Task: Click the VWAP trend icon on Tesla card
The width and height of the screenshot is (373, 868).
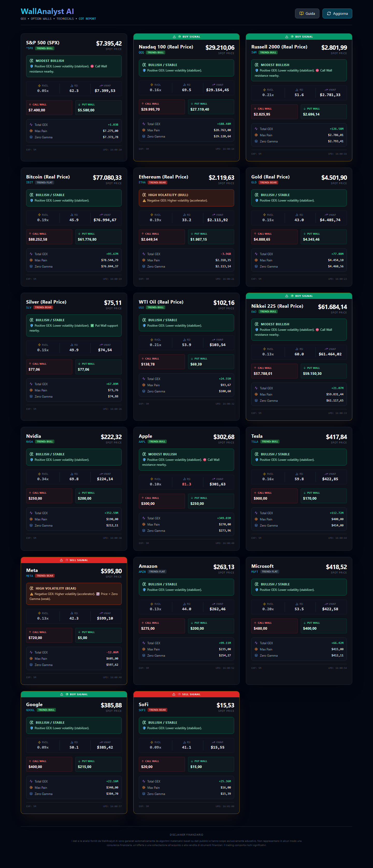Action: [326, 474]
